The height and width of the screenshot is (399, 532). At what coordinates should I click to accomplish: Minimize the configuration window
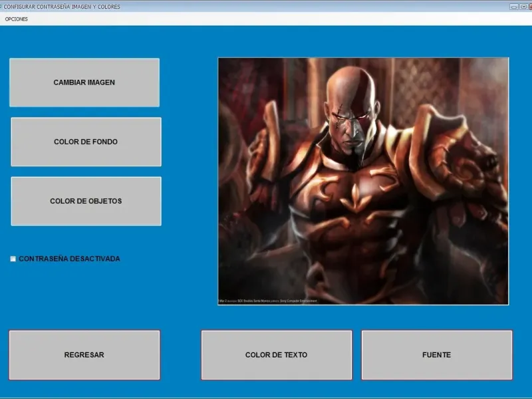(x=513, y=7)
